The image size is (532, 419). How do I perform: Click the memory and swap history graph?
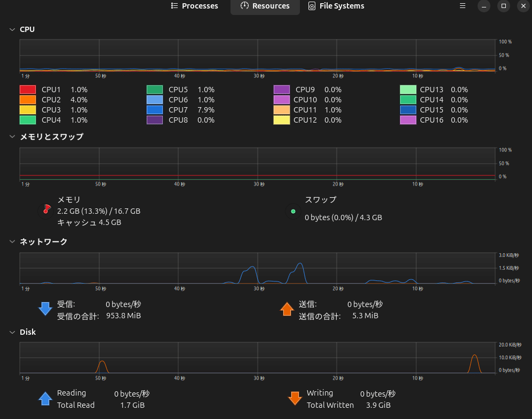pyautogui.click(x=258, y=164)
